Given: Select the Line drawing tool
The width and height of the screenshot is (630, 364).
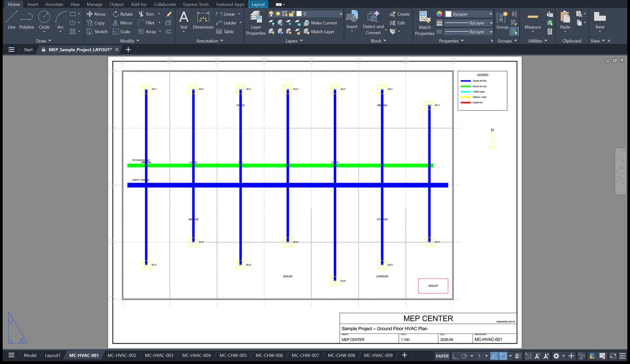Looking at the screenshot, I should tap(11, 20).
